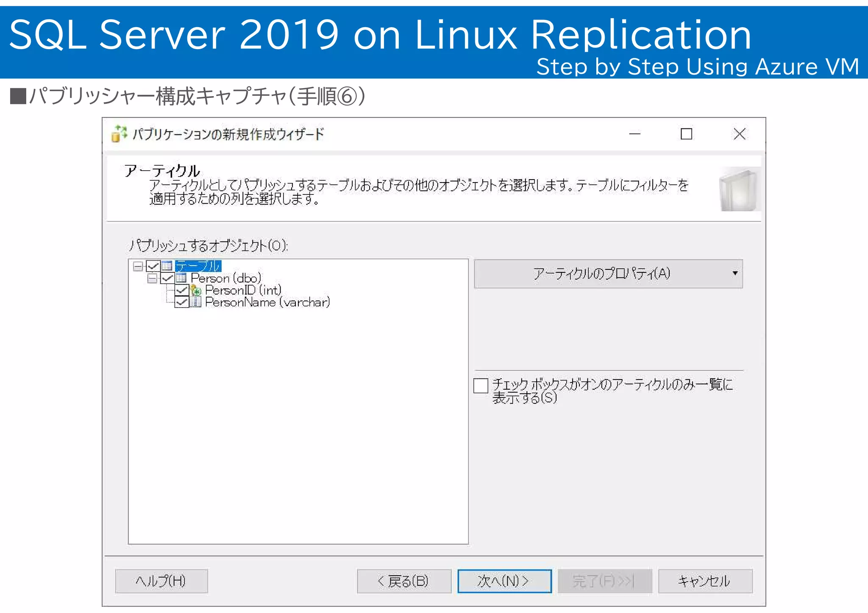Uncheck the テーブル root checkbox
Image resolution: width=868 pixels, height=613 pixels.
coord(153,266)
